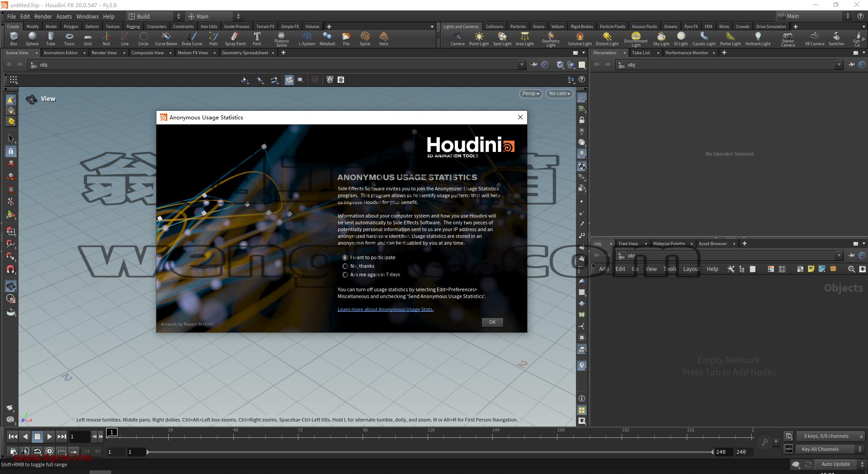Open the Persp viewport dropdown
This screenshot has height=474, width=868.
click(x=531, y=94)
